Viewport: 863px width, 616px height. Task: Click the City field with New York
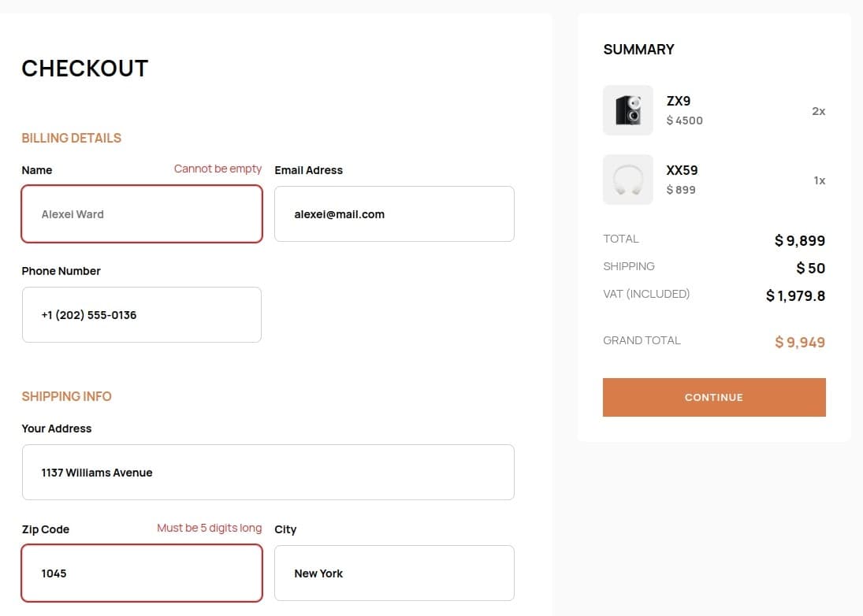(394, 573)
